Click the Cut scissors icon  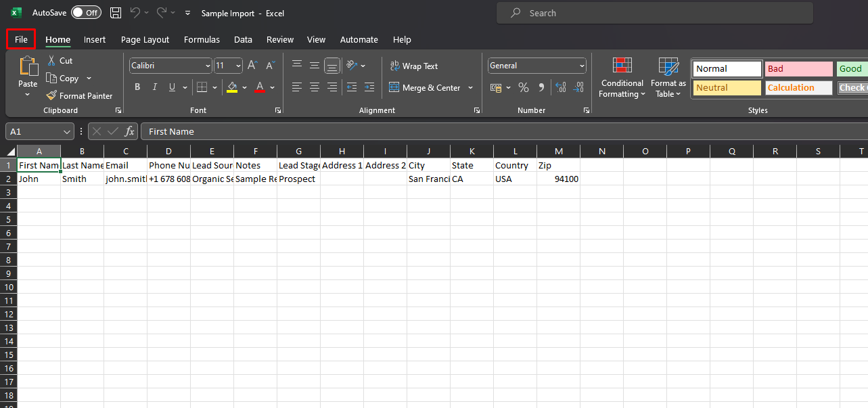pyautogui.click(x=51, y=61)
